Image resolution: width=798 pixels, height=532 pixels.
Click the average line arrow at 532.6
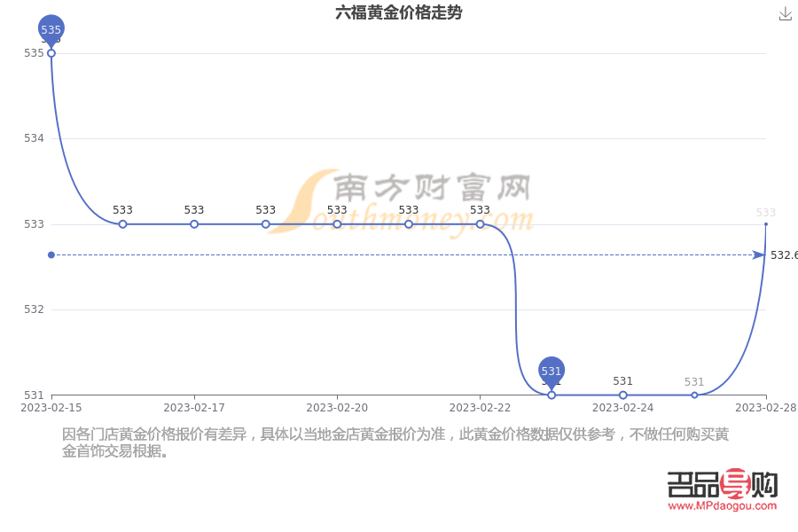point(759,254)
